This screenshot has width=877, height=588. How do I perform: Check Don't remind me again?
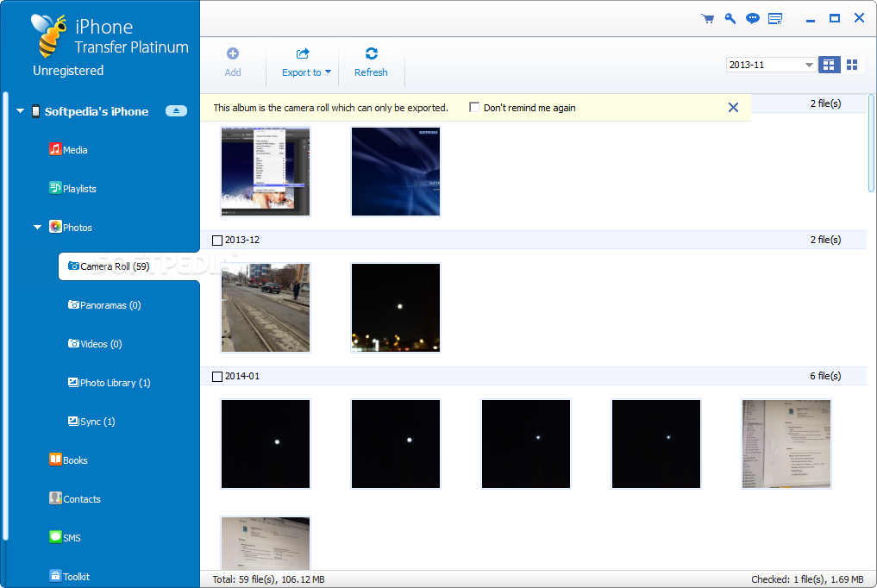pos(474,107)
